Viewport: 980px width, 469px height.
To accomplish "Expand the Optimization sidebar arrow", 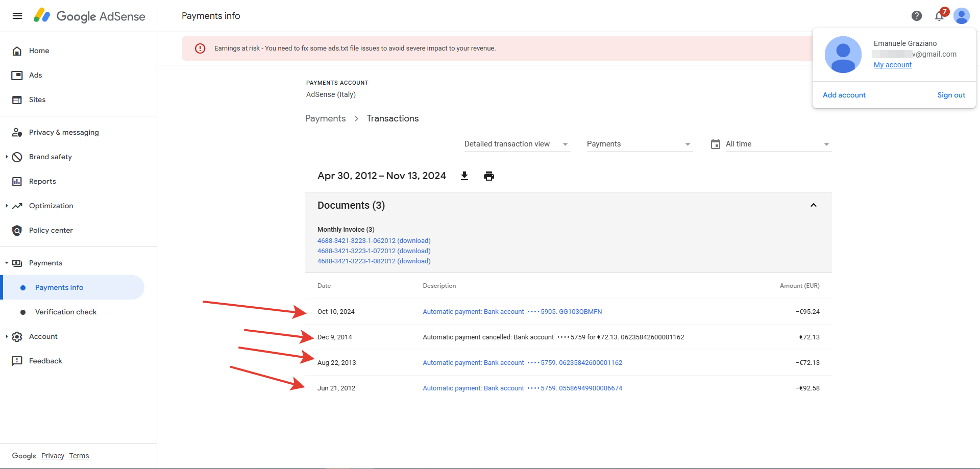I will click(7, 206).
